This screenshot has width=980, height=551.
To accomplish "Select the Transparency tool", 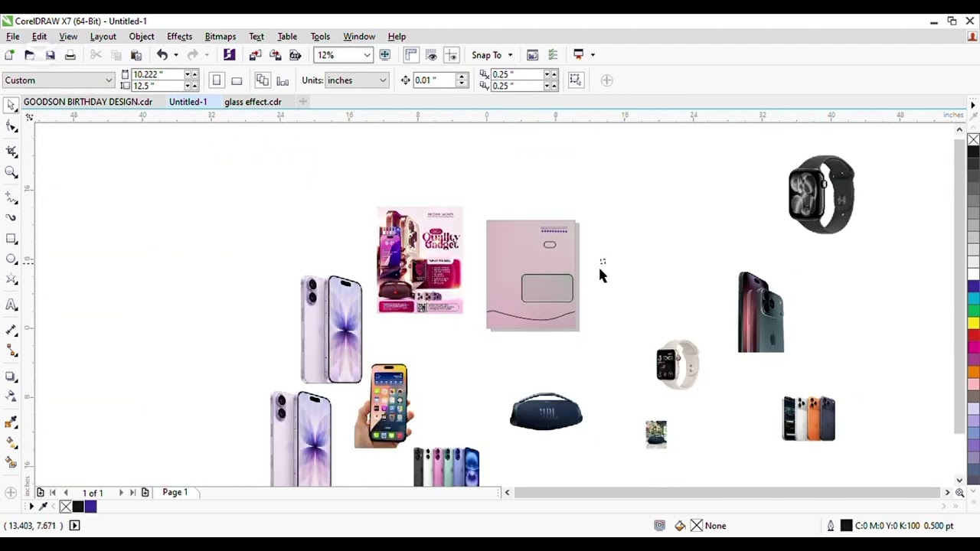I will click(x=11, y=396).
